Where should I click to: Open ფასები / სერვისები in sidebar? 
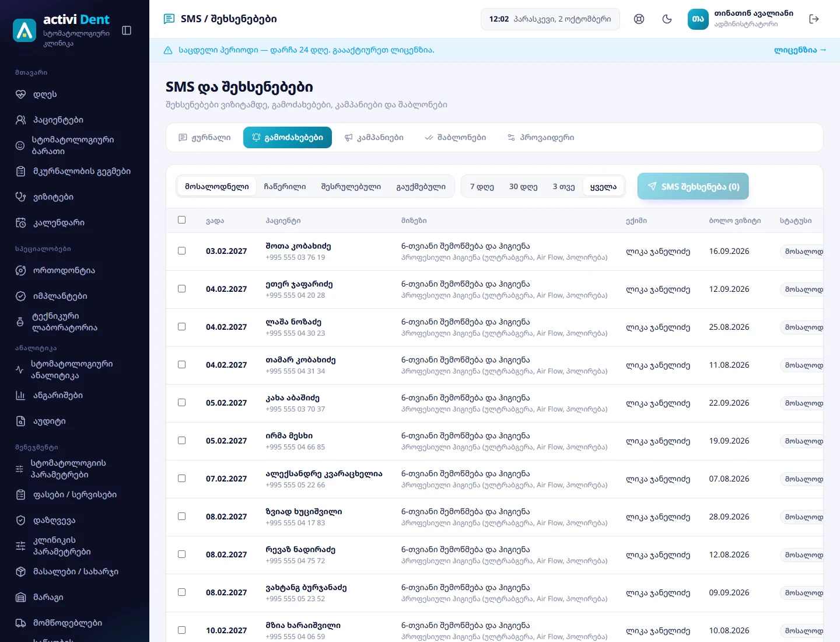(74, 494)
